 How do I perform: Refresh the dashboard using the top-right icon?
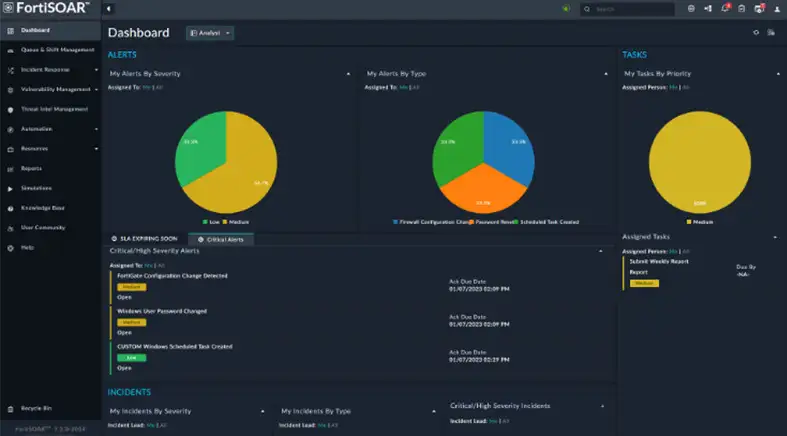point(756,33)
